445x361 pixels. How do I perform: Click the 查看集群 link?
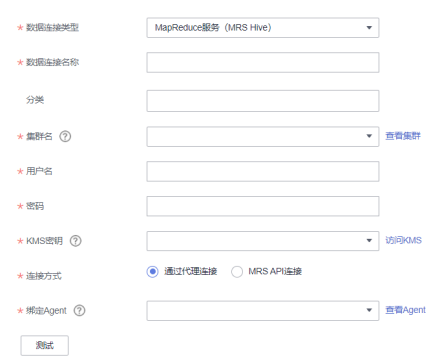[403, 136]
